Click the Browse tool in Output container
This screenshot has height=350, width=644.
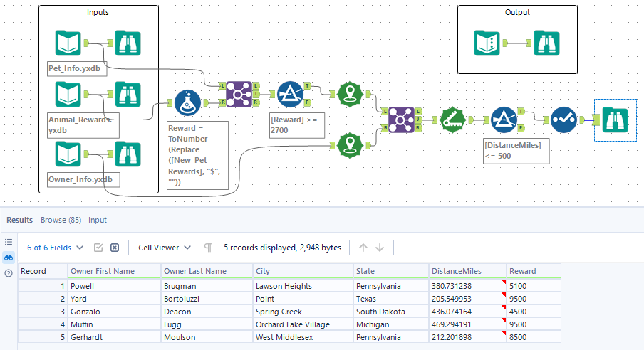[x=546, y=43]
